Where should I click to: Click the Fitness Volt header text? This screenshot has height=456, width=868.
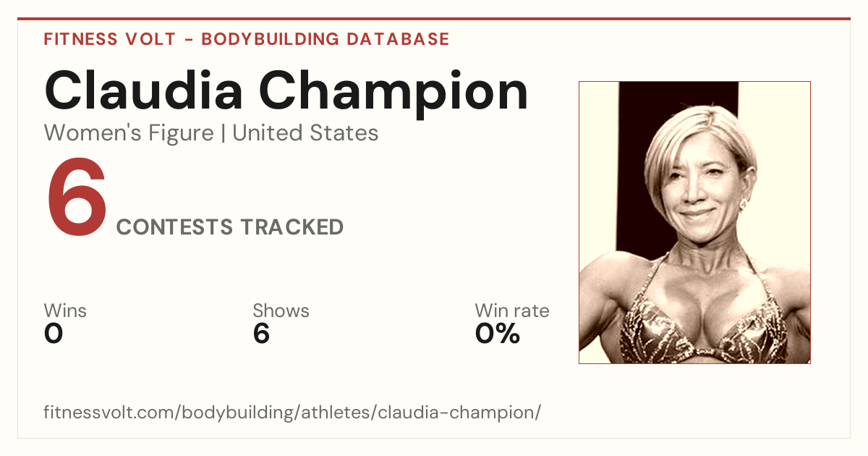pyautogui.click(x=110, y=39)
